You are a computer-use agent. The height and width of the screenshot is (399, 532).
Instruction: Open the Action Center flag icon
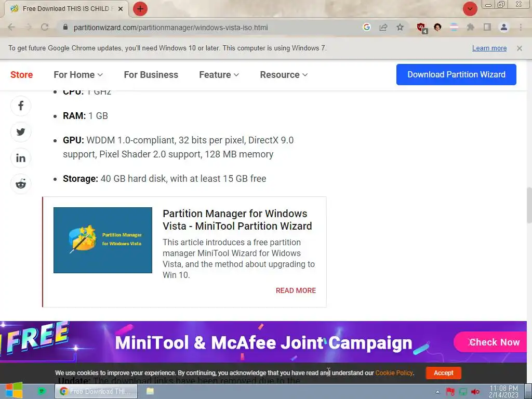(x=450, y=392)
